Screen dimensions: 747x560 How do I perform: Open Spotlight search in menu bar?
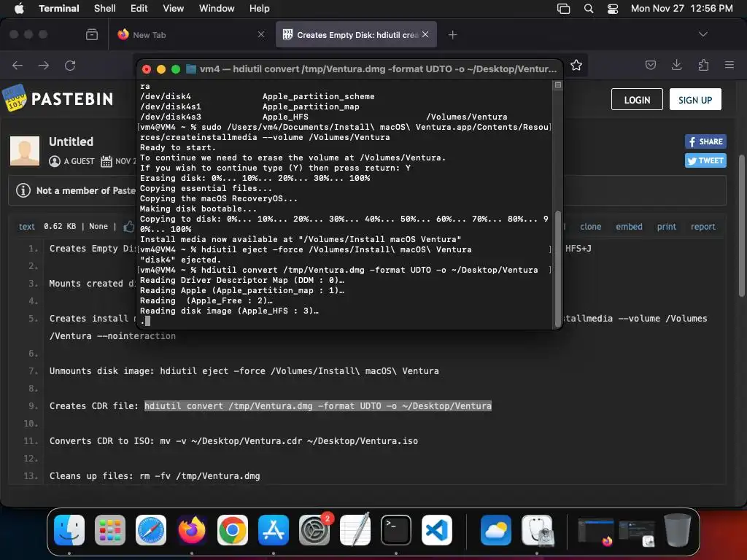589,9
